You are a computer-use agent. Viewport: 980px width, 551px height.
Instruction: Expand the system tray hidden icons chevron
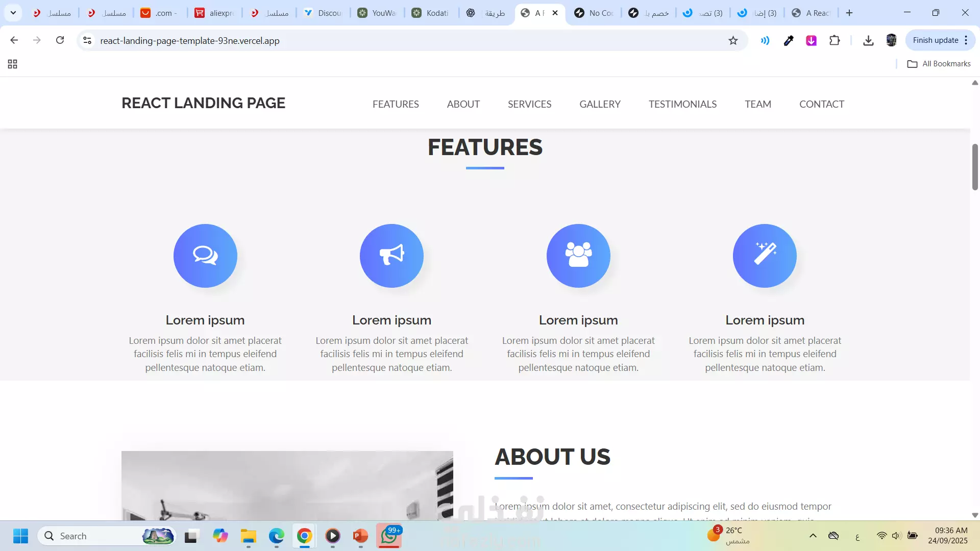pos(813,536)
